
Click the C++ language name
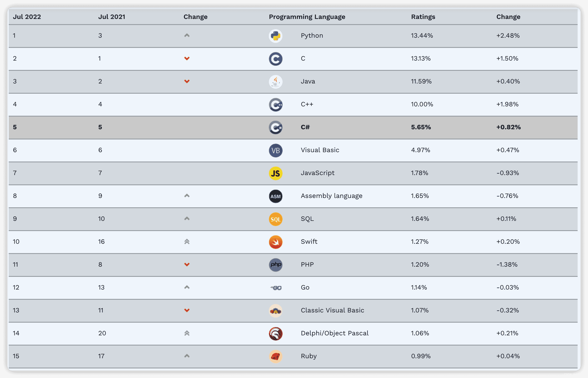(307, 104)
